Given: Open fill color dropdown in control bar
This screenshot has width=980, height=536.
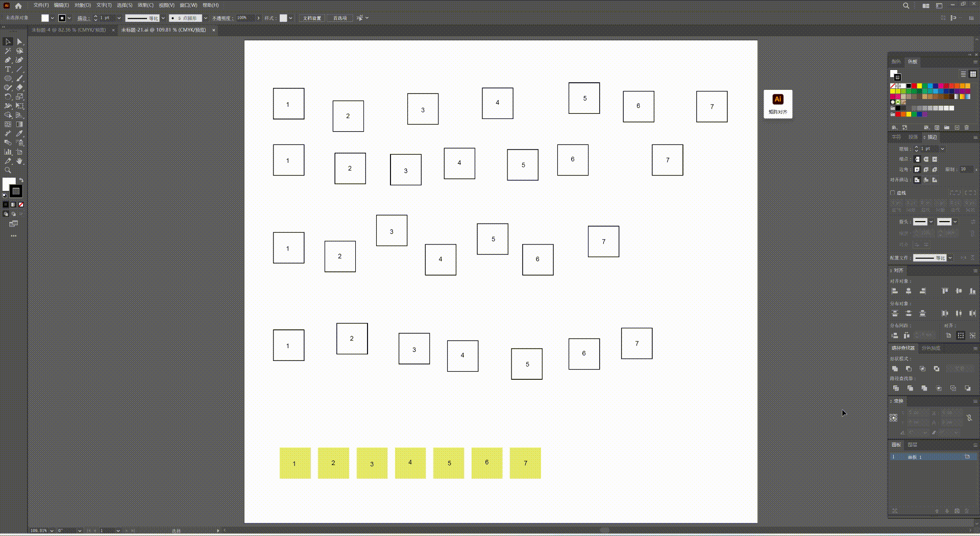Looking at the screenshot, I should [x=52, y=18].
